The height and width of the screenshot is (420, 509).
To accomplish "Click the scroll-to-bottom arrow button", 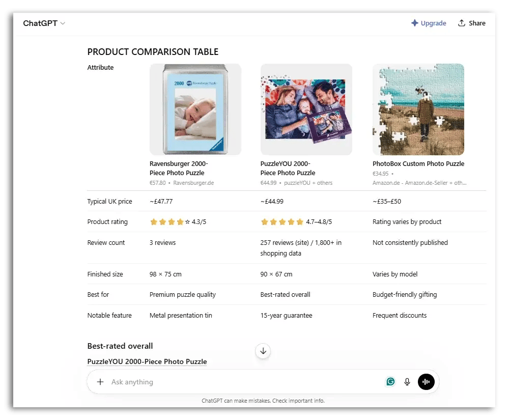I will pyautogui.click(x=263, y=351).
